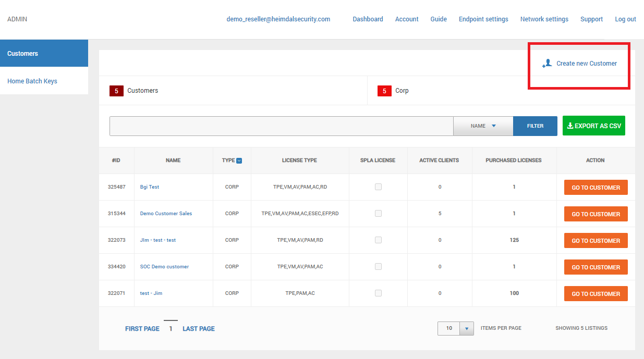Open the NAME filter-field dropdown
Viewport: 644px width, 359px height.
point(483,126)
